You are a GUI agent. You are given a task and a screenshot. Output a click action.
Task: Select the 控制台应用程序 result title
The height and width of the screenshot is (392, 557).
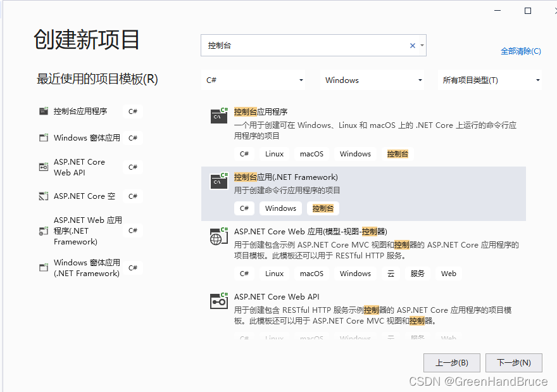261,112
